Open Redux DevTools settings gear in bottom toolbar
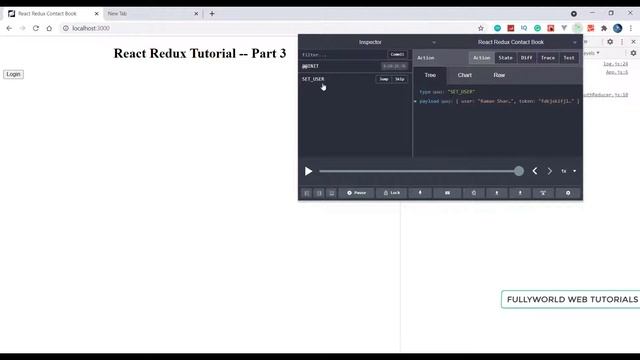640x360 pixels. coord(568,193)
